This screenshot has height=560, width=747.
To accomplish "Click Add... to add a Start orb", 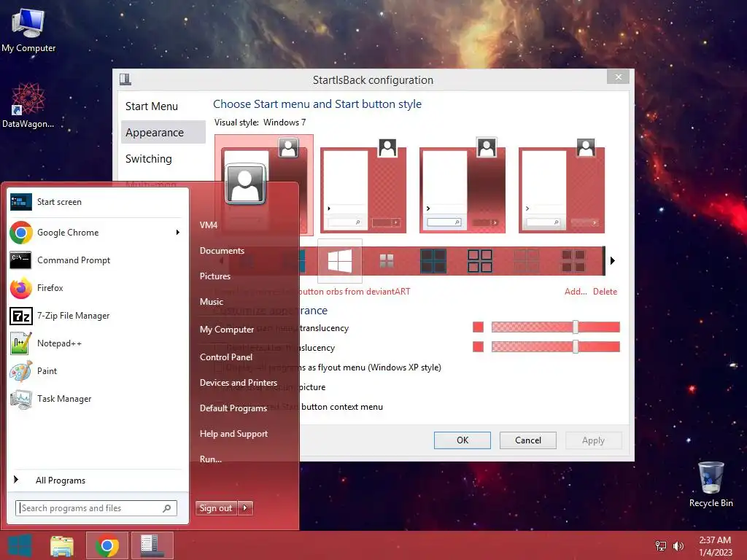I will click(576, 292).
